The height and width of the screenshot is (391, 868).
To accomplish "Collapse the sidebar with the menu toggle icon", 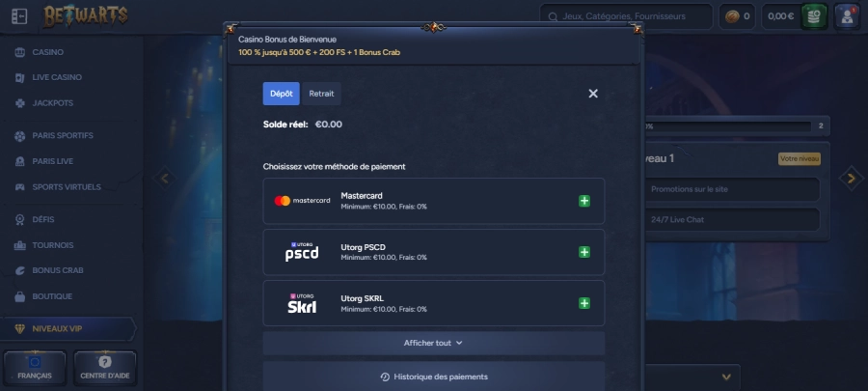I will pyautogui.click(x=19, y=16).
